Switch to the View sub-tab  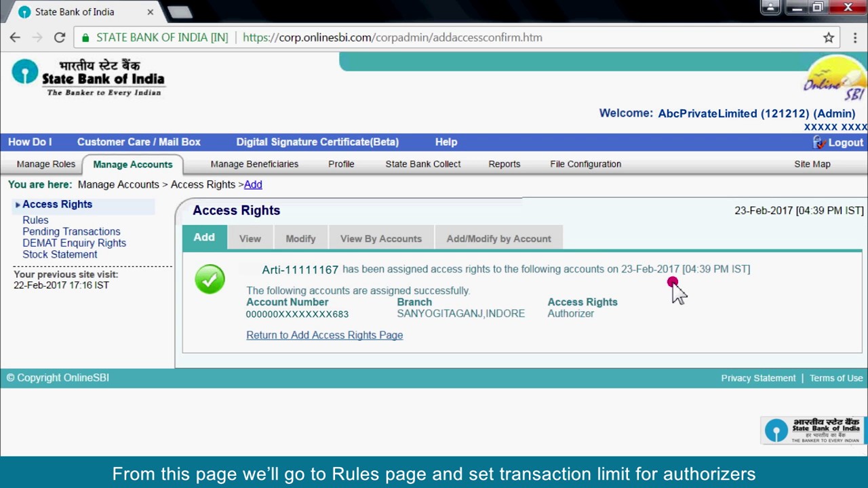tap(250, 239)
